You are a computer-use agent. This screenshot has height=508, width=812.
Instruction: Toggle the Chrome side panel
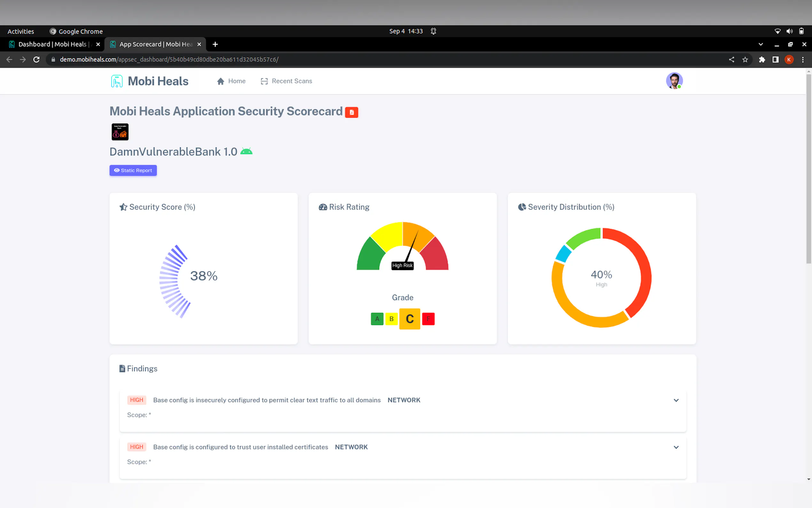point(776,60)
